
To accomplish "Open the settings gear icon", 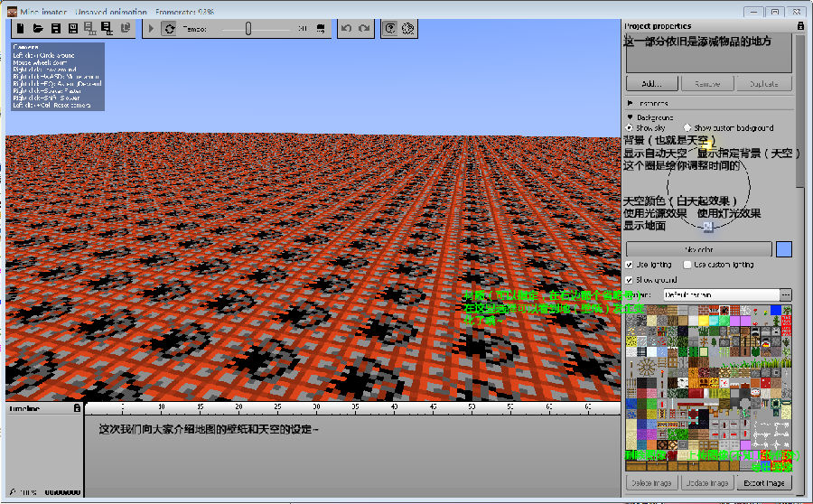I will (x=408, y=29).
